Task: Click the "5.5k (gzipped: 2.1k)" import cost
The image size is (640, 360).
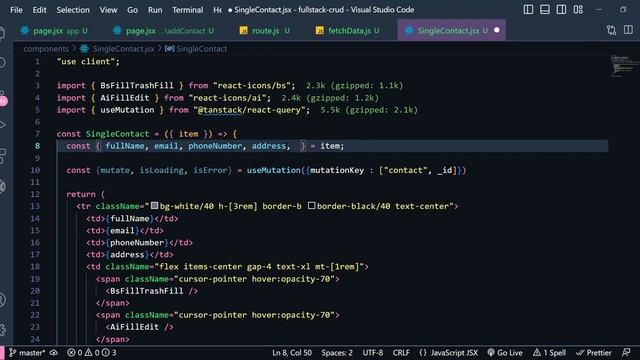Action: click(369, 110)
